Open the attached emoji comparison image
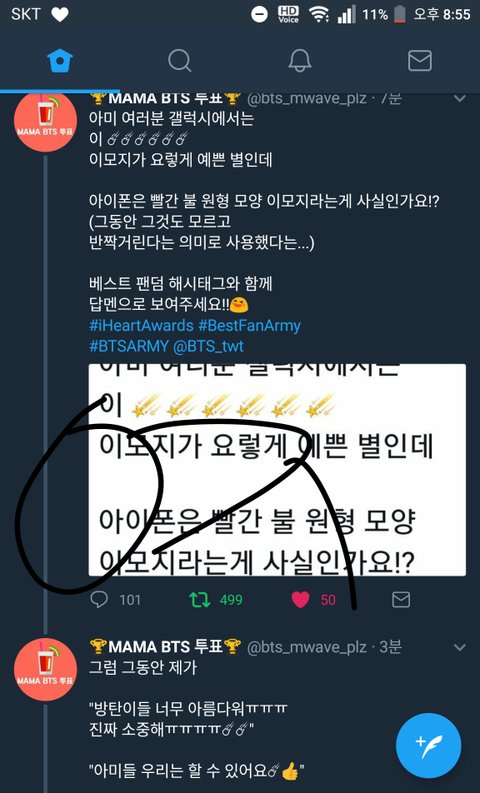 [x=277, y=469]
